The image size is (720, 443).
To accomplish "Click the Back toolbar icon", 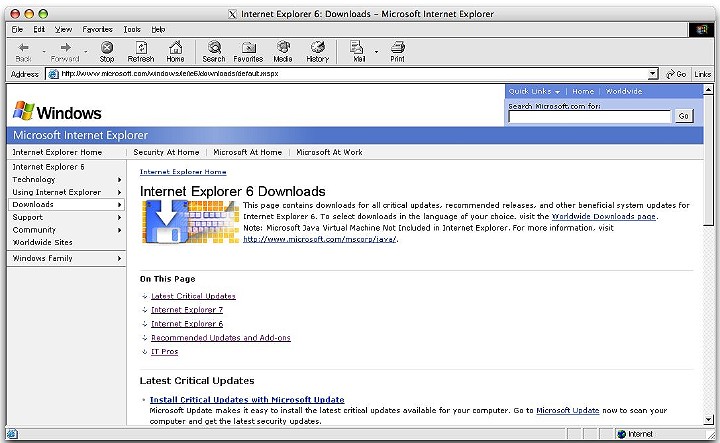I will [23, 47].
